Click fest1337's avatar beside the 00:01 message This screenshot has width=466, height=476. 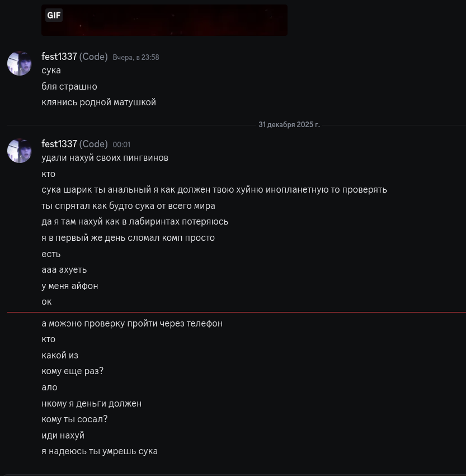[20, 151]
